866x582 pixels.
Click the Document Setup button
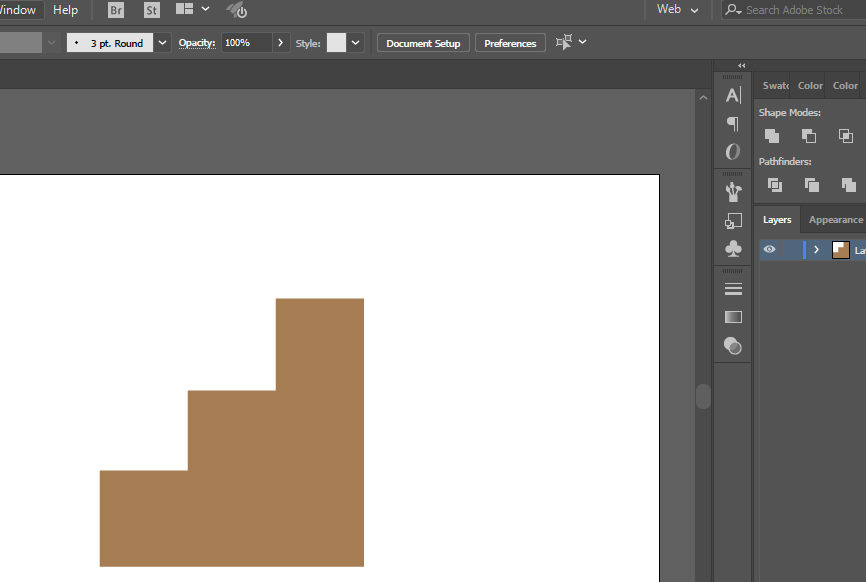click(423, 43)
